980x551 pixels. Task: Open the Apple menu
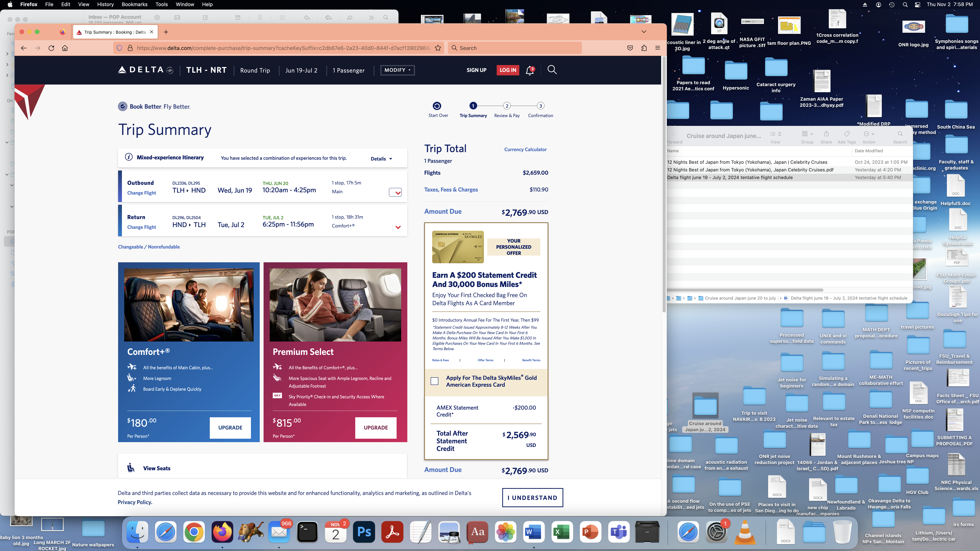tap(10, 5)
